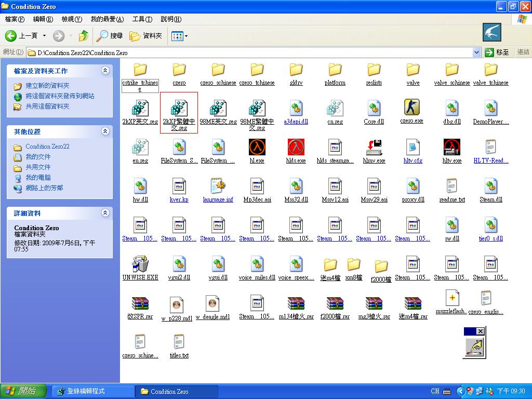Open the back button history dropdown arrow
The height and width of the screenshot is (399, 532).
[44, 36]
